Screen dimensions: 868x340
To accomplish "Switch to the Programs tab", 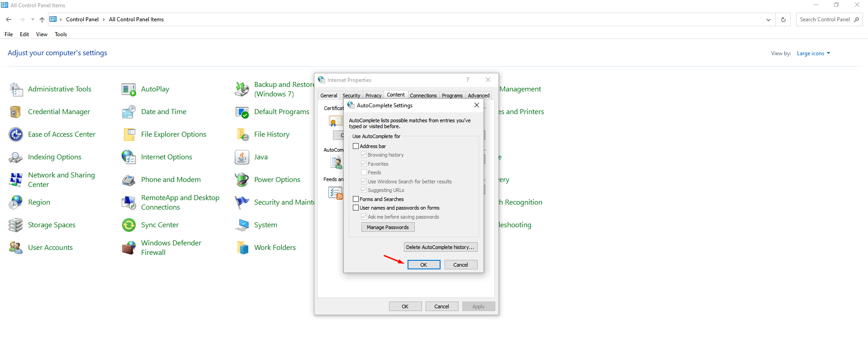I will click(x=452, y=96).
